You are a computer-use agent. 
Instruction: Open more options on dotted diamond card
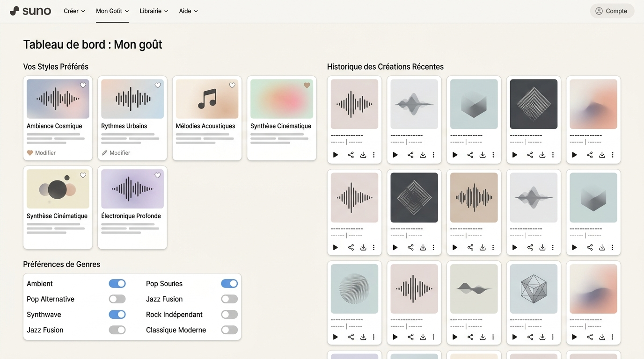553,155
